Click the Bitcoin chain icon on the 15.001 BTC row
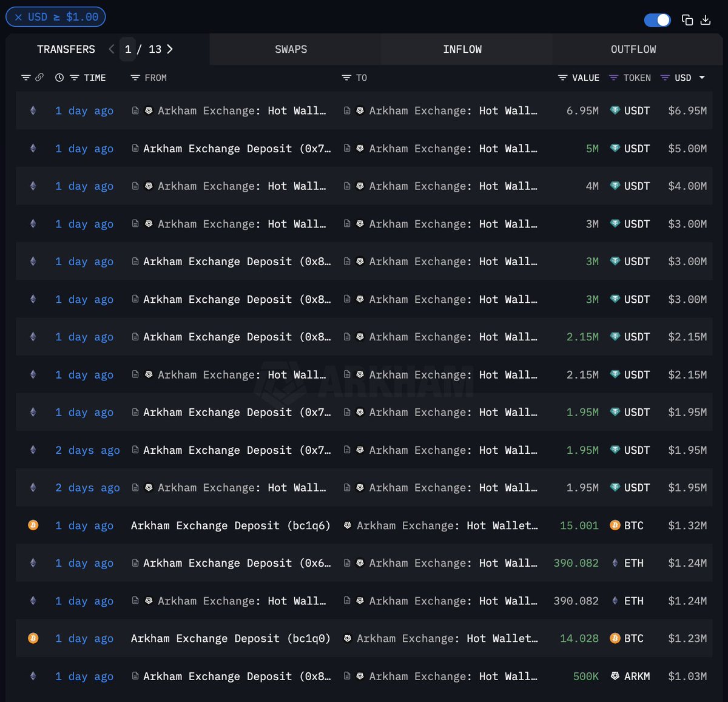This screenshot has width=728, height=702. point(33,525)
